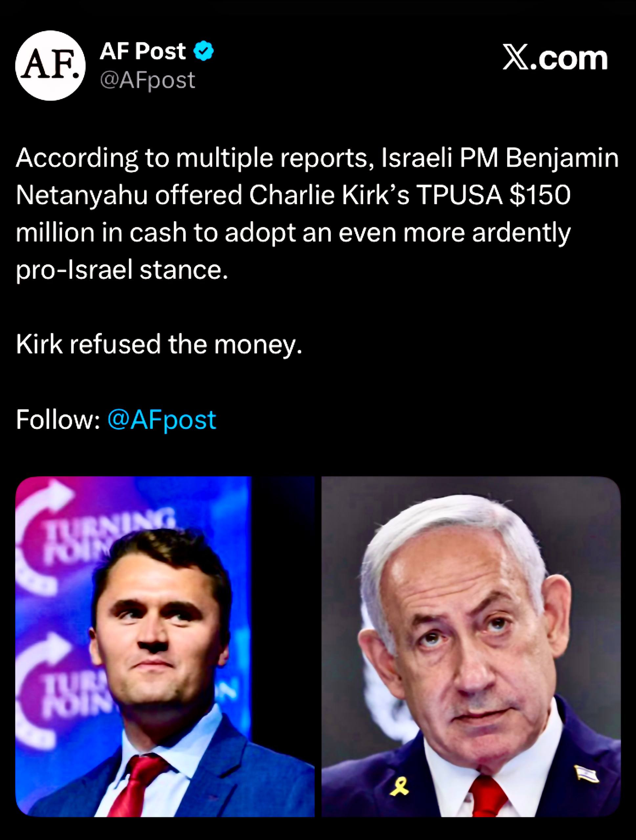Open the AF Post display name

point(143,51)
